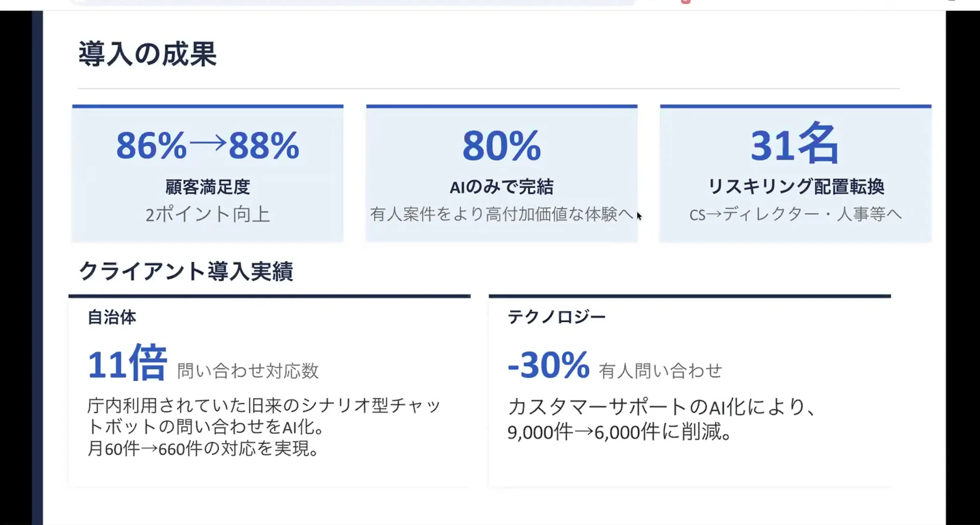Click the 9,000件→6,000件に削減 line
The image size is (980, 525).
pyautogui.click(x=620, y=432)
